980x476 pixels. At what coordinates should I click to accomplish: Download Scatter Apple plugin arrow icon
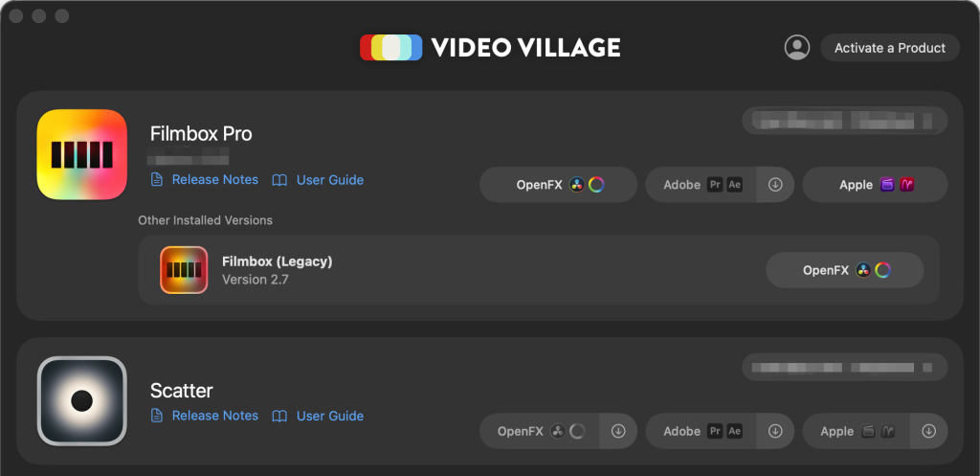[928, 431]
